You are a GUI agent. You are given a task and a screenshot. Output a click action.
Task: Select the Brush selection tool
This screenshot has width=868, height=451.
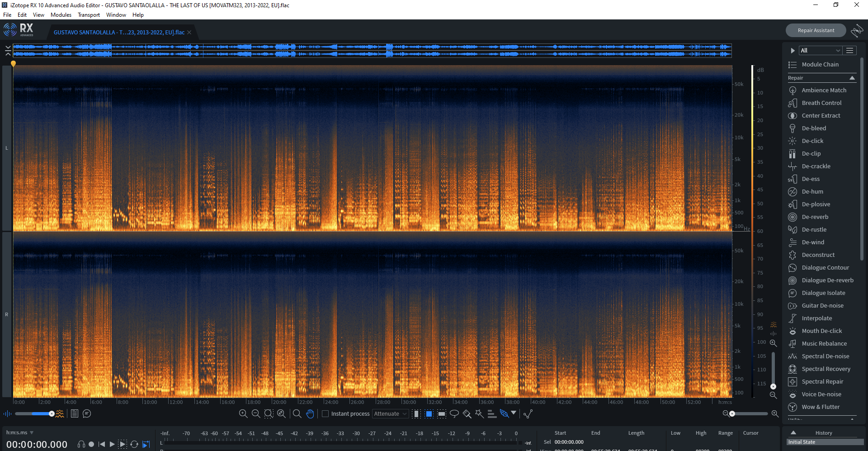point(467,413)
